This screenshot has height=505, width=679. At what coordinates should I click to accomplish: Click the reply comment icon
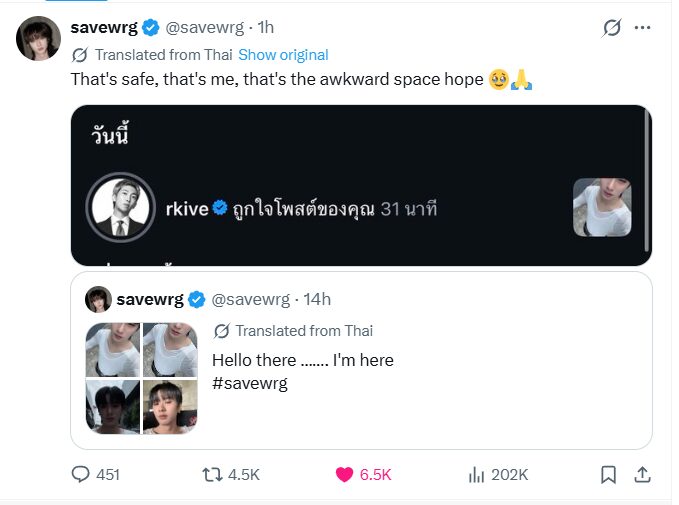point(82,474)
